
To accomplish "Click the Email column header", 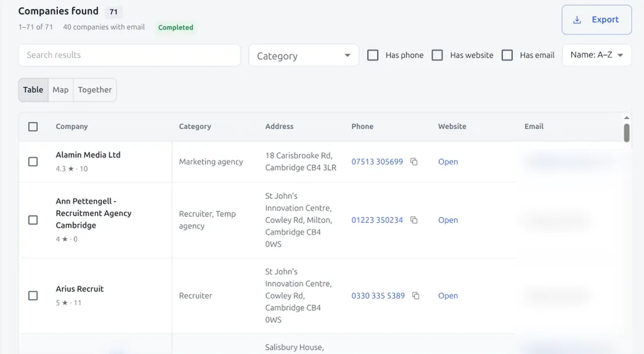I will point(534,126).
